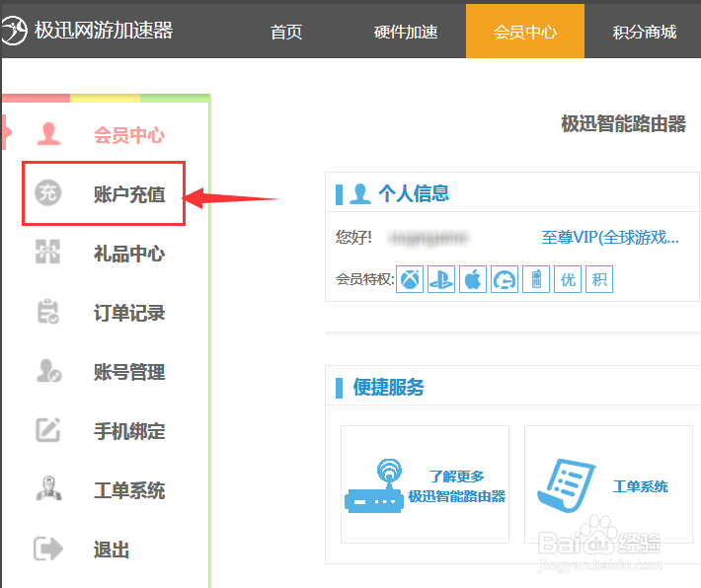The width and height of the screenshot is (701, 588).
Task: Open 礼品中心 menu entry
Action: pyautogui.click(x=129, y=254)
